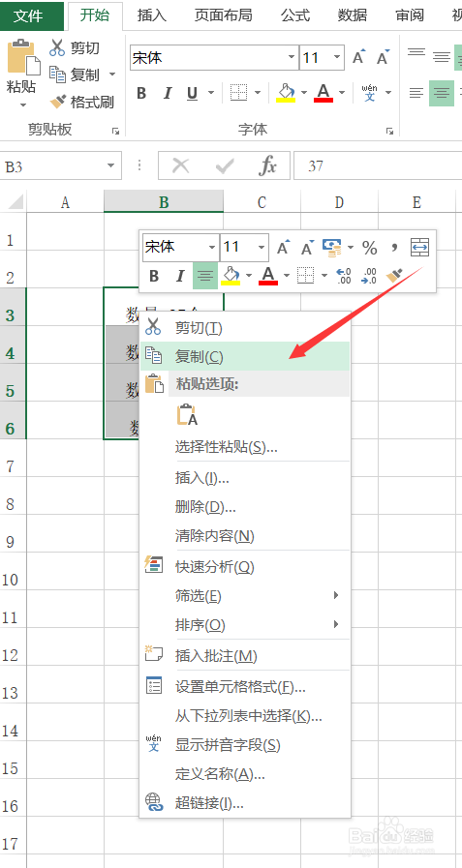The width and height of the screenshot is (462, 868).
Task: Toggle Italic in the ribbon font group
Action: coord(168,93)
